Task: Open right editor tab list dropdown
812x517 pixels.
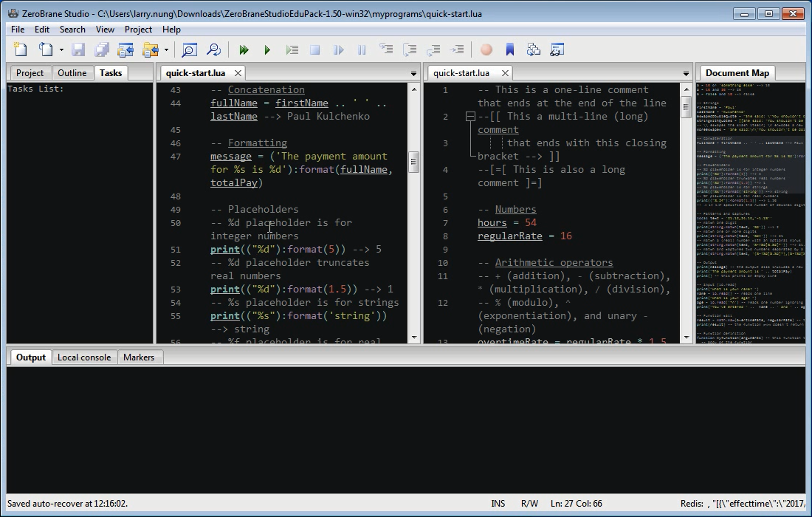Action: click(687, 74)
